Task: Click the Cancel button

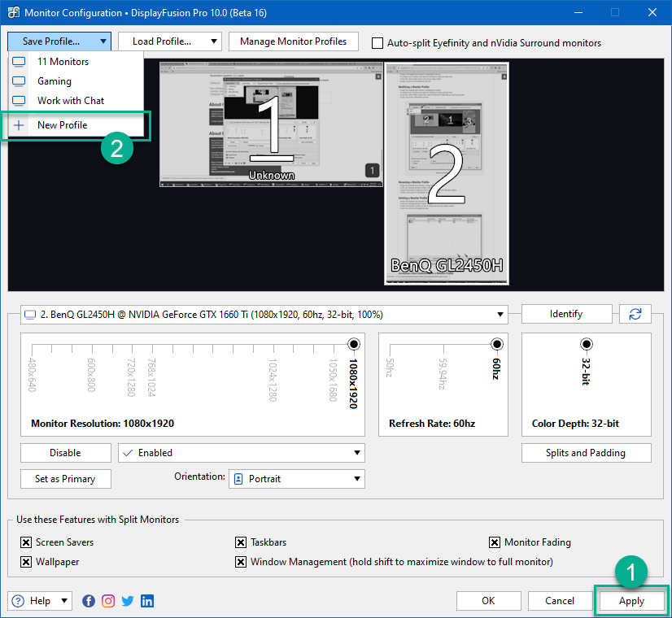Action: (561, 601)
